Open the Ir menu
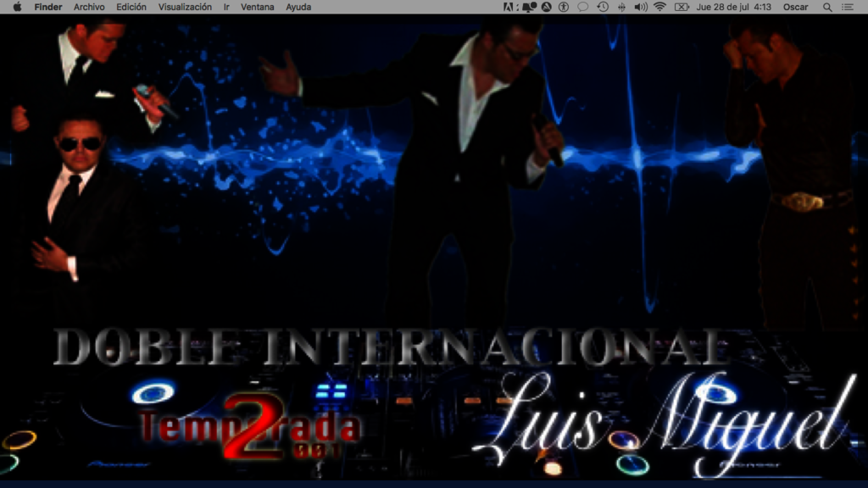Viewport: 868px width, 488px height. click(x=226, y=7)
